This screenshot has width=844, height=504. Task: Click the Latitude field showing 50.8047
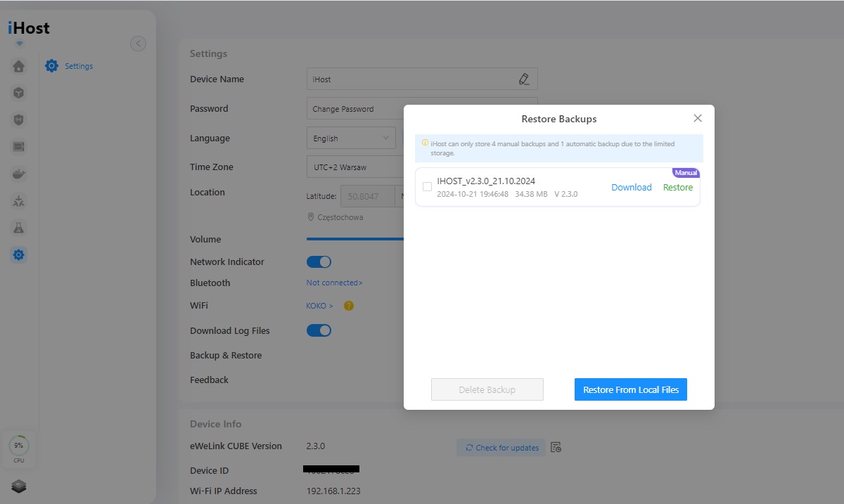pyautogui.click(x=369, y=197)
